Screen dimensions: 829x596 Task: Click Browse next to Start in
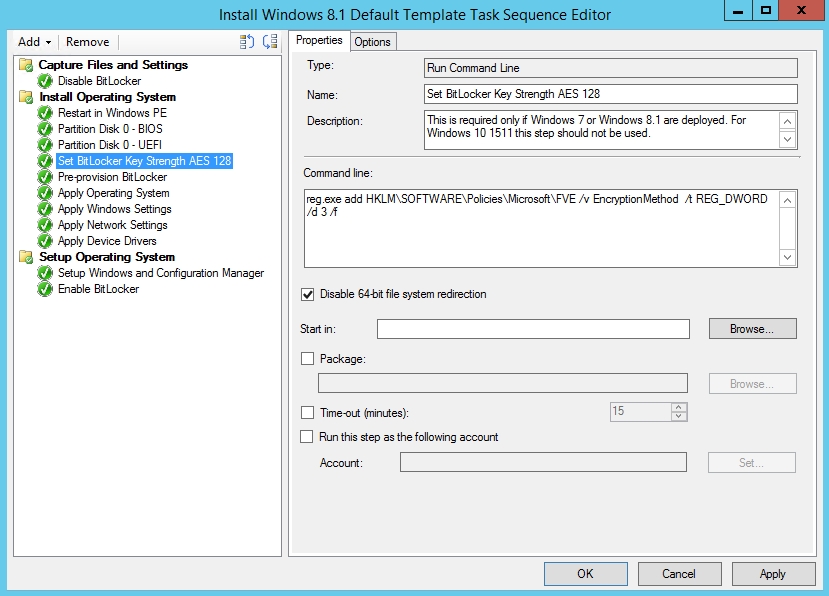tap(752, 328)
